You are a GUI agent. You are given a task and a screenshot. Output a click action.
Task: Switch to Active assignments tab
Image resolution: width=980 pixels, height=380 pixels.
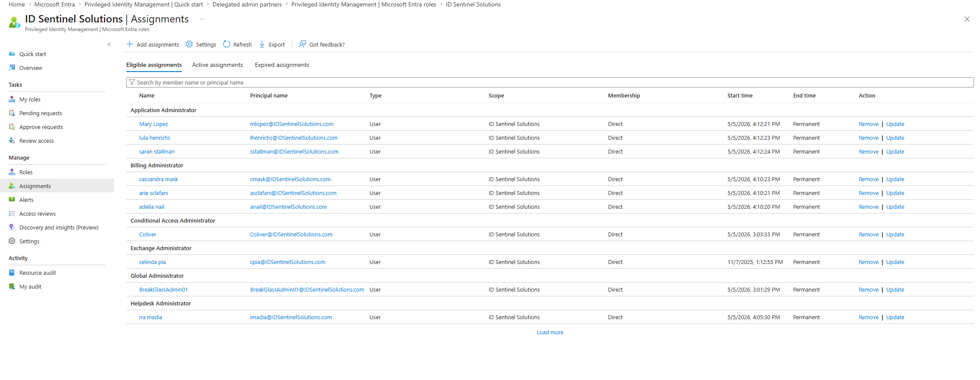218,65
